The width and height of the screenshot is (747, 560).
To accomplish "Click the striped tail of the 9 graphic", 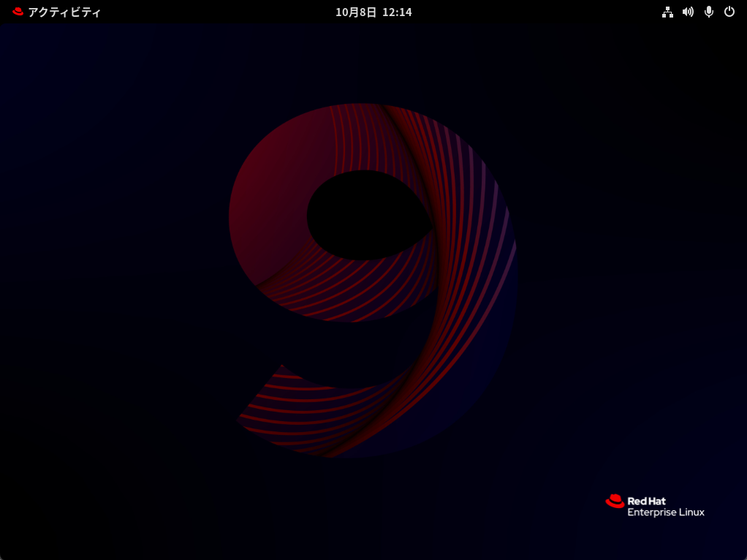I will click(x=292, y=409).
